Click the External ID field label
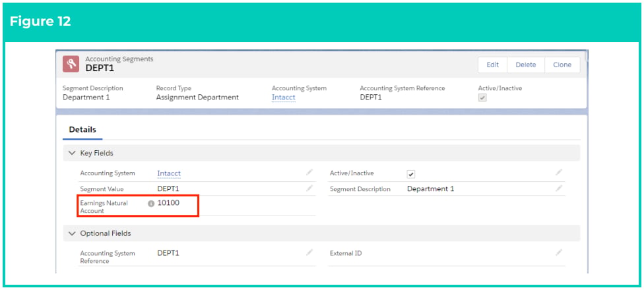 (346, 254)
